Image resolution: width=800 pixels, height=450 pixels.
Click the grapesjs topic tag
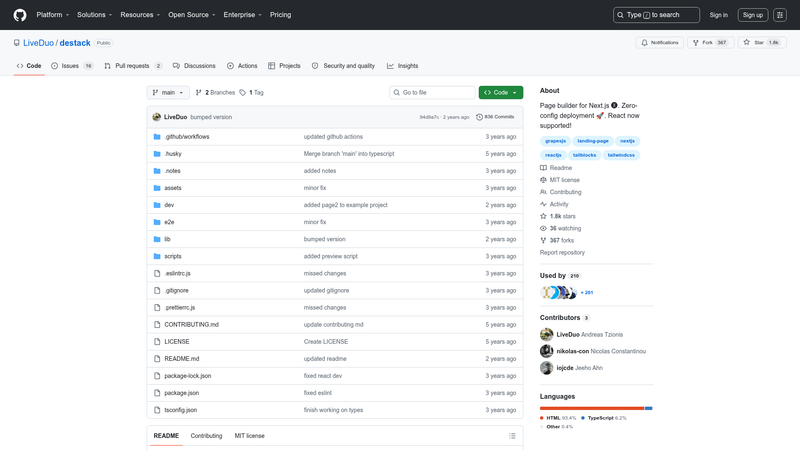(x=555, y=141)
